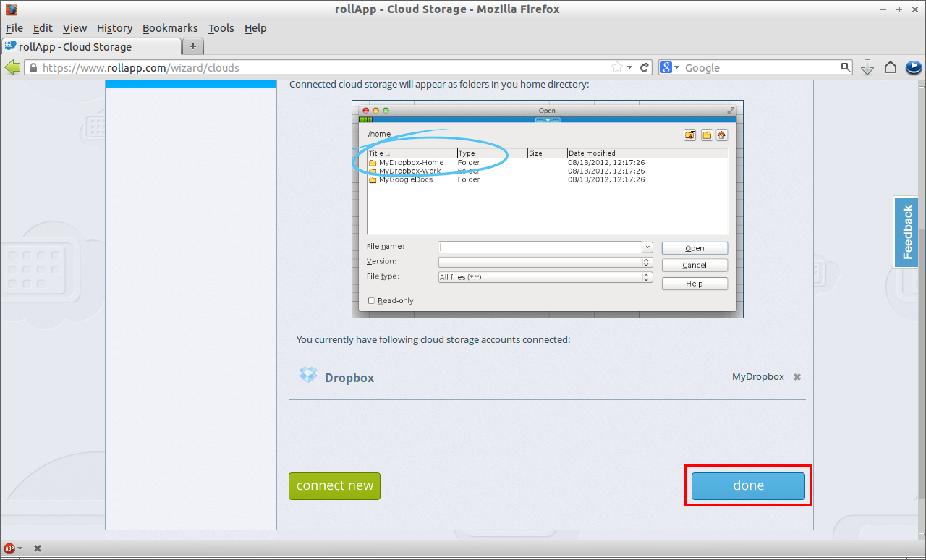The height and width of the screenshot is (560, 926).
Task: Reload the current page
Action: (645, 67)
